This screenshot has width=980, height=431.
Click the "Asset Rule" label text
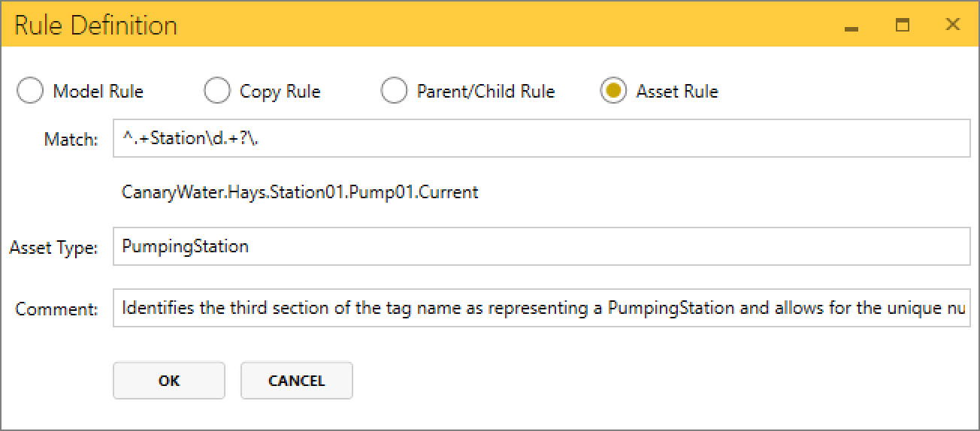[677, 92]
